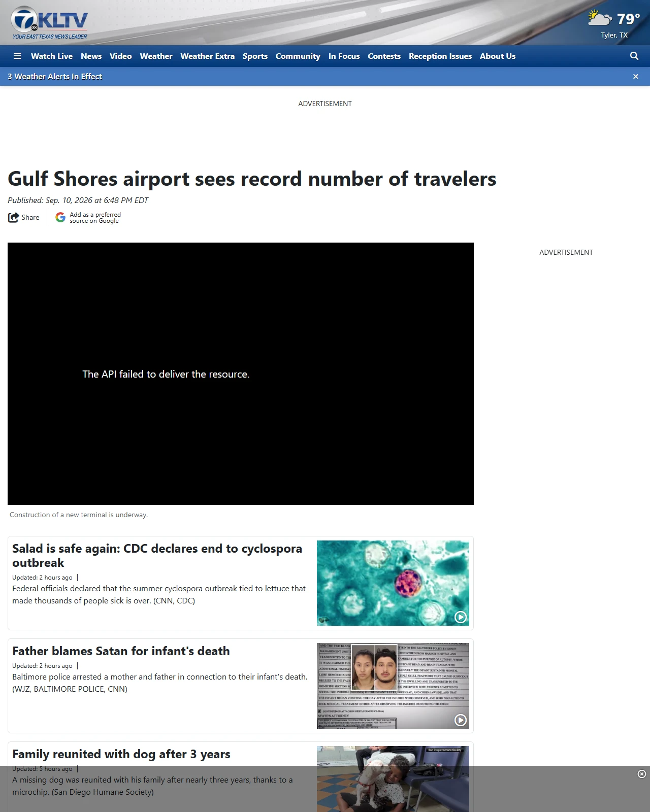Image resolution: width=650 pixels, height=812 pixels.
Task: Click the Share arrow icon
Action: (x=14, y=218)
